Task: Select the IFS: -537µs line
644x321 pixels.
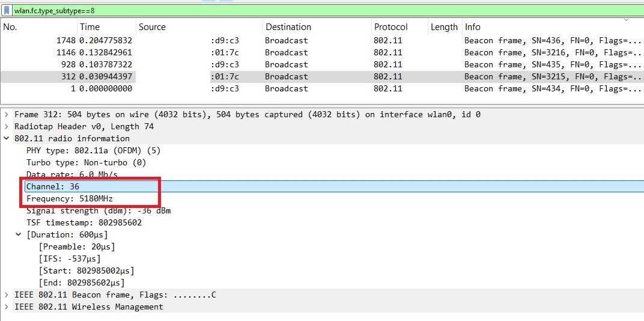Action: click(70, 258)
